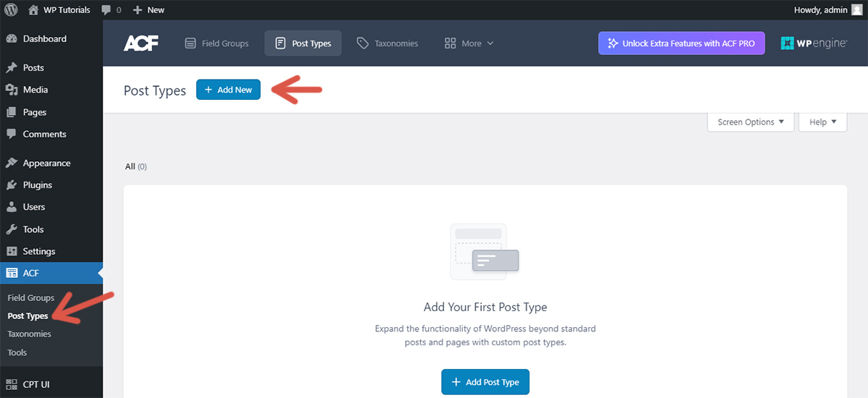
Task: Click the ACF logo in header
Action: 141,43
